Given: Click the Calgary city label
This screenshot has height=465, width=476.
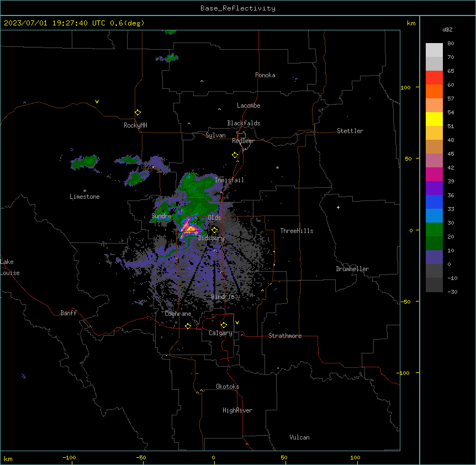Looking at the screenshot, I should (x=220, y=333).
